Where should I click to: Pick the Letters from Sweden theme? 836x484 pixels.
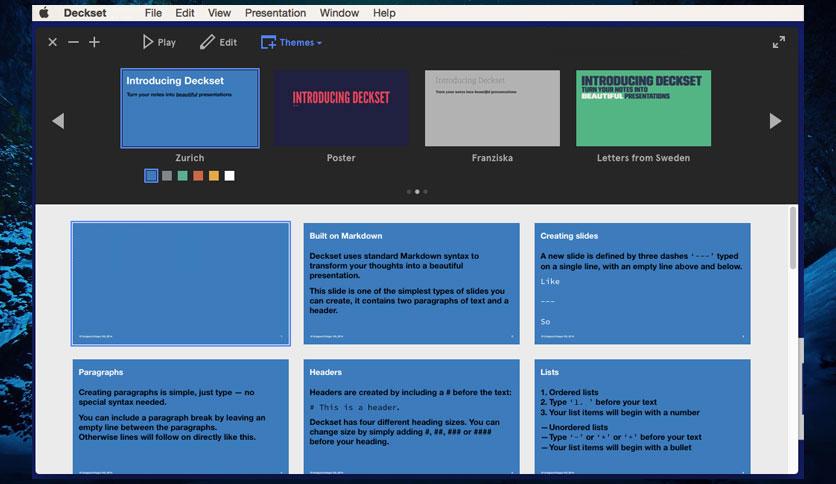pos(644,108)
